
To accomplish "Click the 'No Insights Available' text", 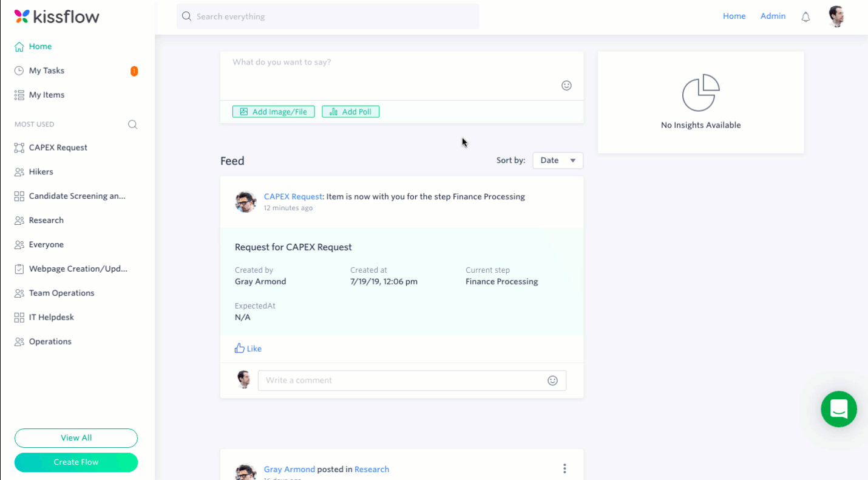I will pos(700,125).
